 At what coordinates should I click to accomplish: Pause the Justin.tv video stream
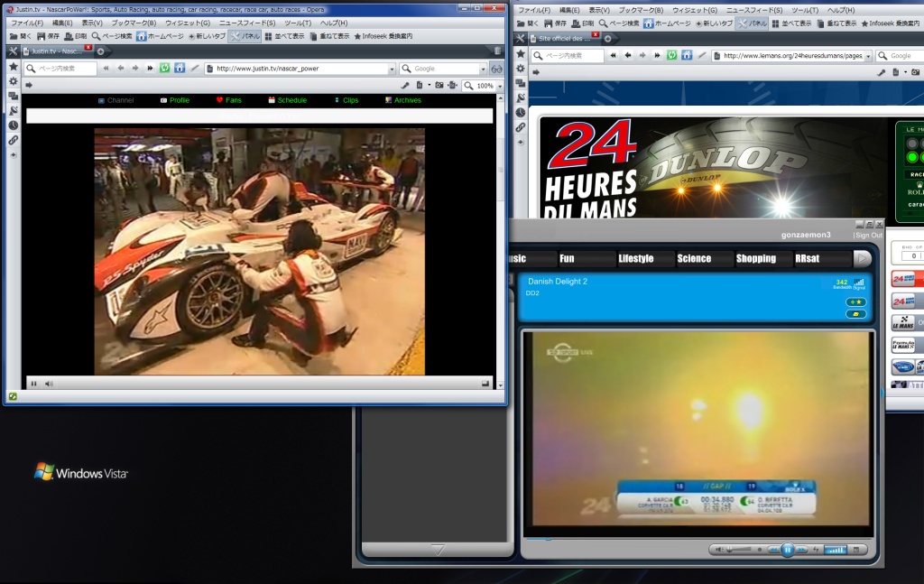(33, 384)
